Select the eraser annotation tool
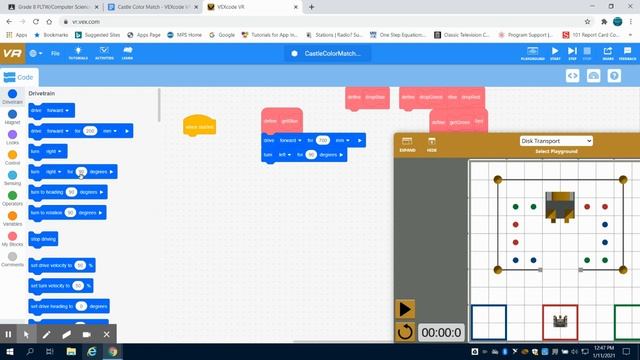 (67, 334)
